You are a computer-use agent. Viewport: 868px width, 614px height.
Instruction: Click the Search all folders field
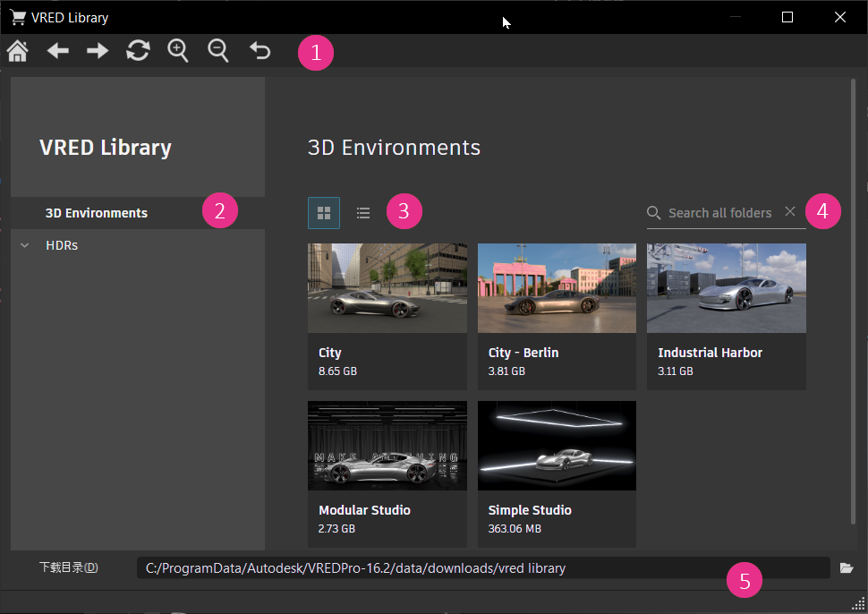(719, 213)
